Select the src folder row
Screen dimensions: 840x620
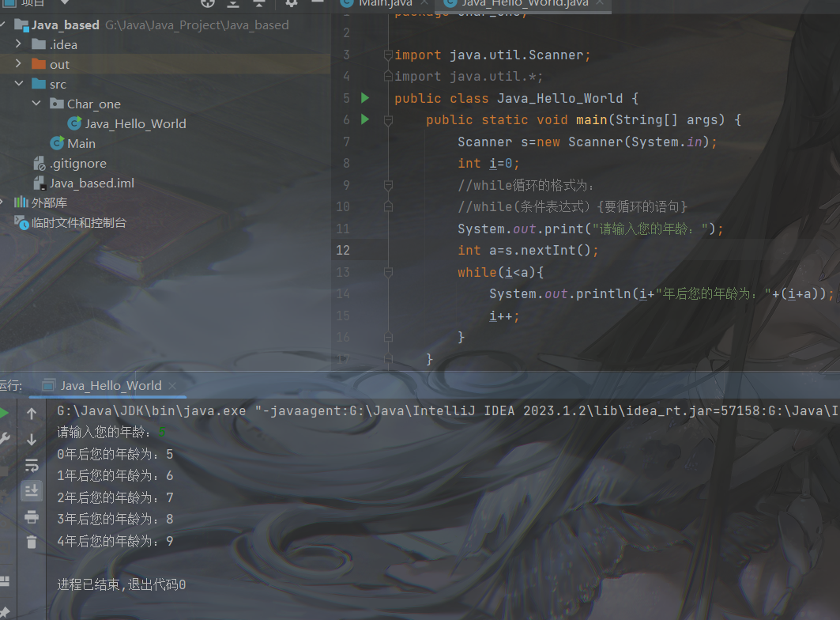pyautogui.click(x=165, y=84)
